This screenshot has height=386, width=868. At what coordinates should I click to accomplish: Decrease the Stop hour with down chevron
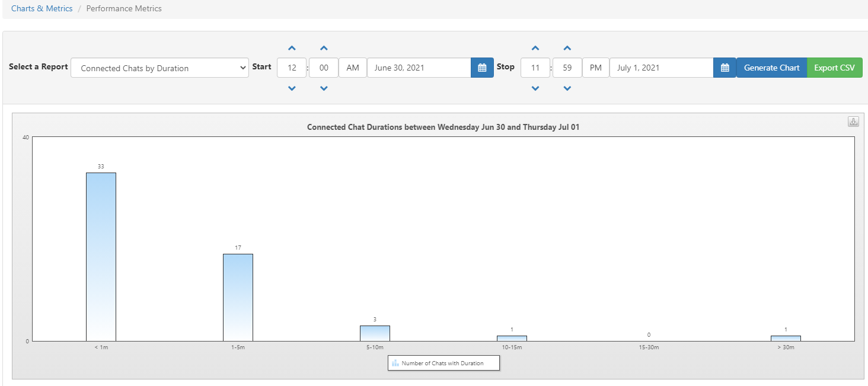pyautogui.click(x=535, y=88)
